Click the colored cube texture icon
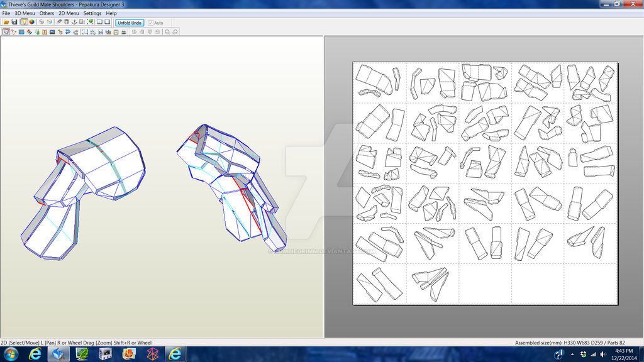The image size is (644, 362). coord(32,22)
